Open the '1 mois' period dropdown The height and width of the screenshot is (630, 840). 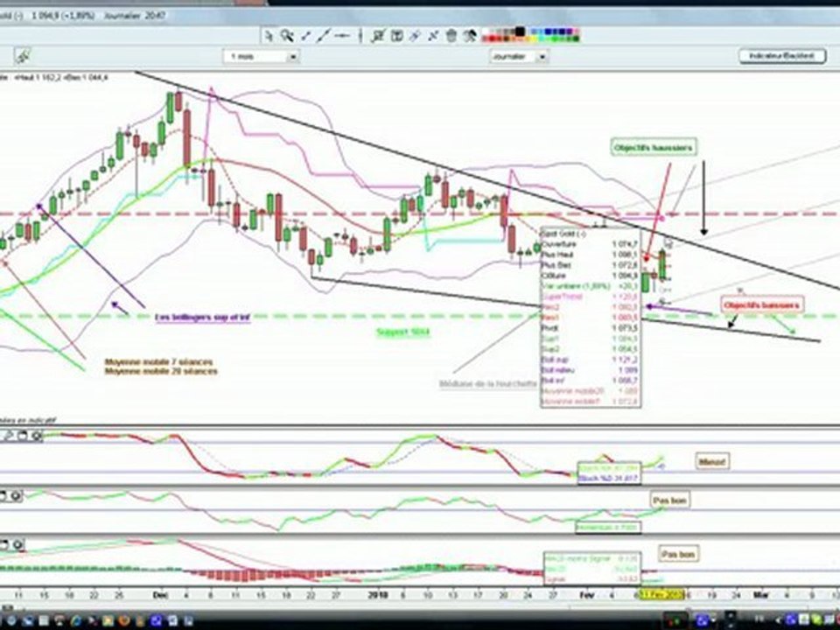pyautogui.click(x=261, y=56)
